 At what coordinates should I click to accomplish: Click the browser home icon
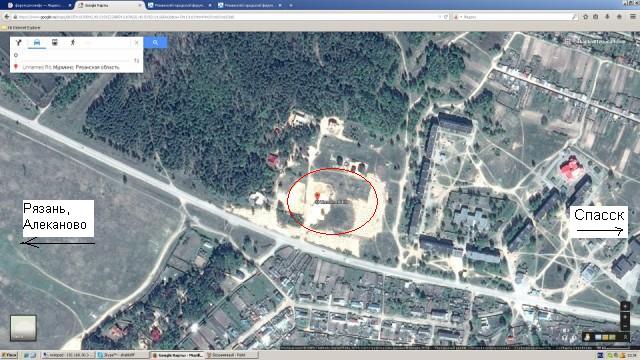[x=619, y=17]
